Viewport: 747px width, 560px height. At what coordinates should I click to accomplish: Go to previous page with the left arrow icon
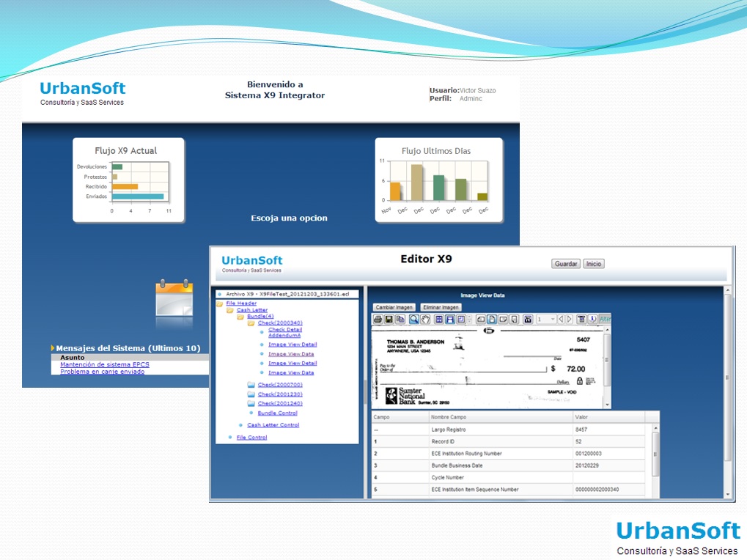click(562, 320)
